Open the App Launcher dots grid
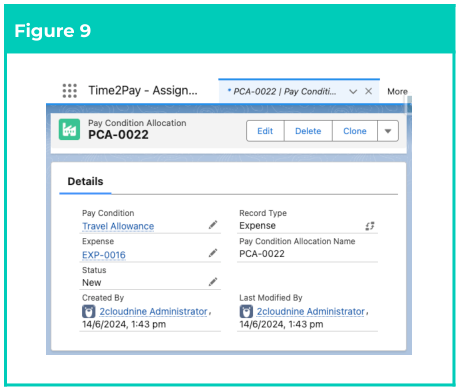This screenshot has height=391, width=460. pos(70,91)
